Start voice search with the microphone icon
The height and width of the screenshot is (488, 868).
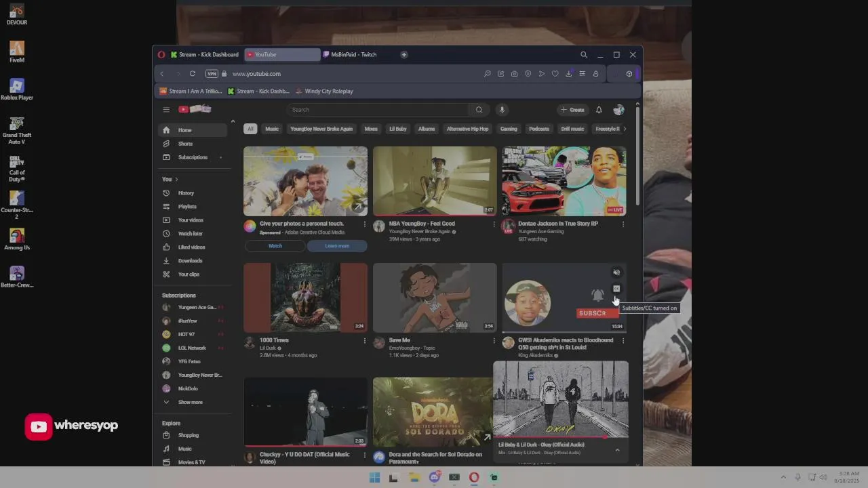click(502, 110)
